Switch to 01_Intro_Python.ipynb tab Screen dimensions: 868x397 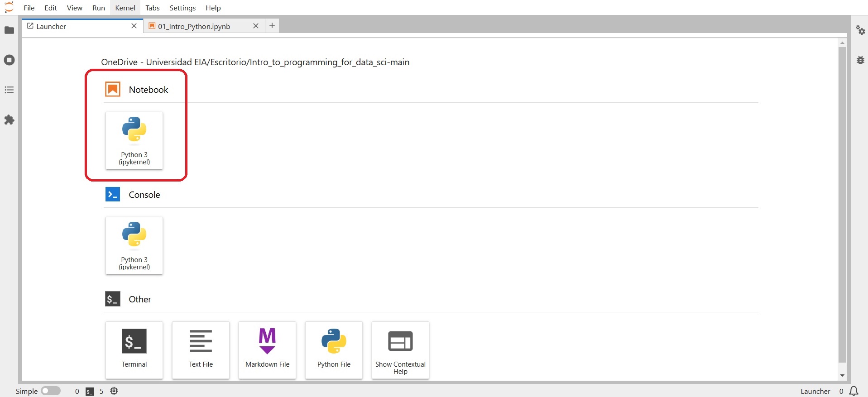pyautogui.click(x=194, y=26)
